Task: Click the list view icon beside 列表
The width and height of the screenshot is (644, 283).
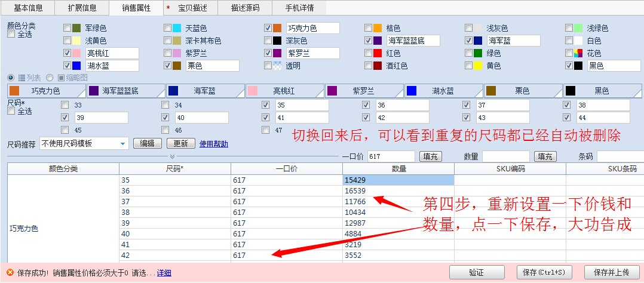Action: click(x=22, y=78)
